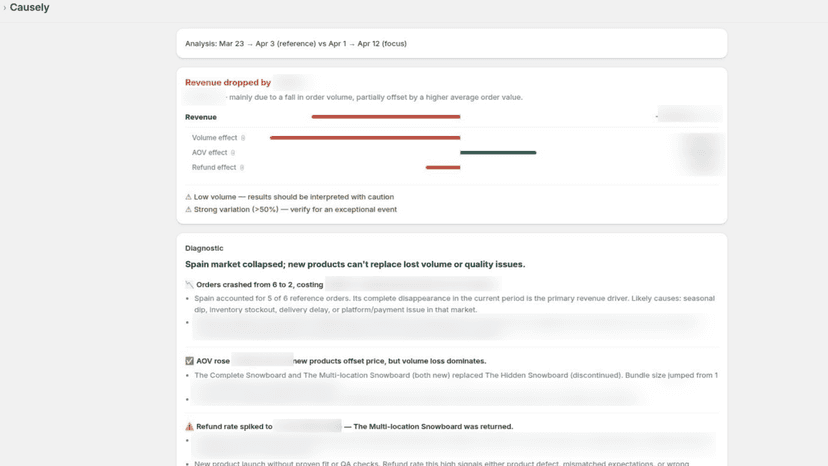Click 'New product launch without proven fit' bullet
This screenshot has height=466, width=828.
coord(441,463)
